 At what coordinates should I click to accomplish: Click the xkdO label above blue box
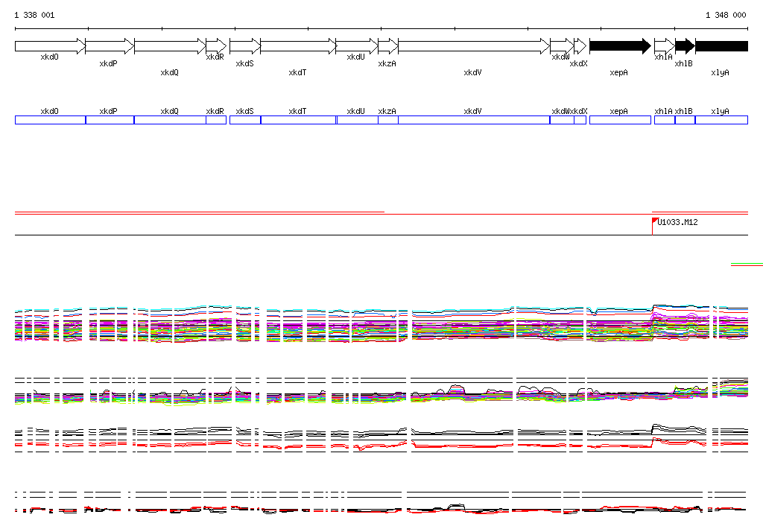(x=49, y=111)
